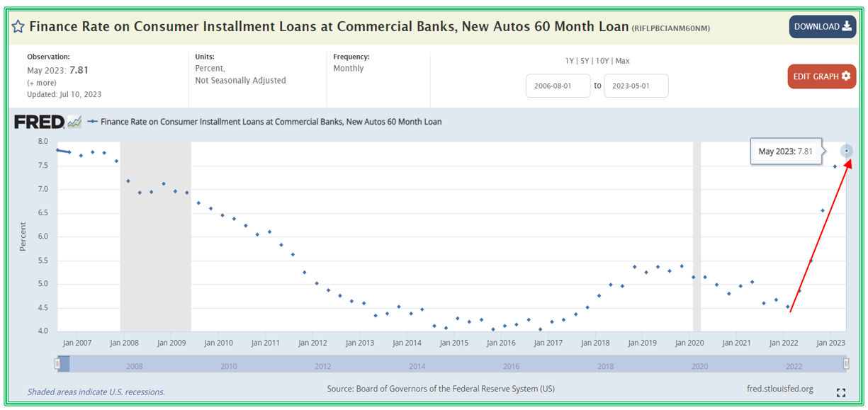Open the EDIT GRAPH panel
This screenshot has width=868, height=410.
[x=821, y=76]
